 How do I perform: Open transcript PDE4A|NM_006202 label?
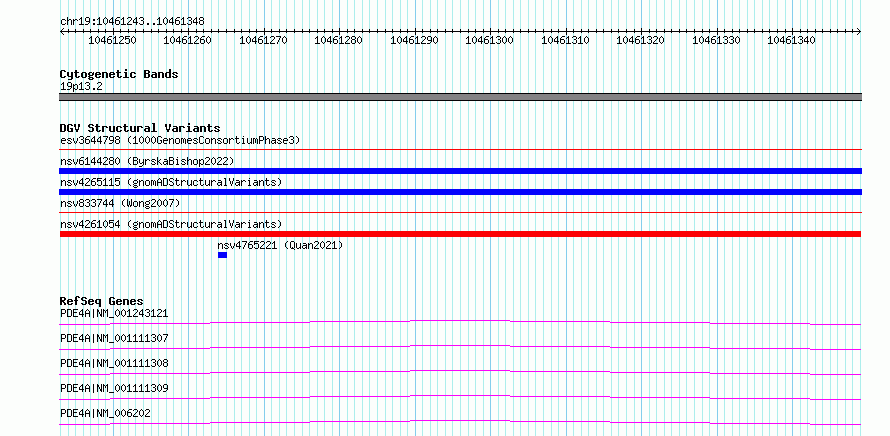[x=106, y=413]
